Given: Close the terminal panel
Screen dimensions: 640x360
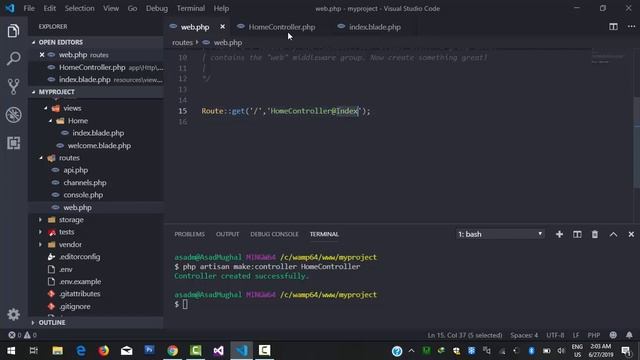Looking at the screenshot, I should (631, 234).
